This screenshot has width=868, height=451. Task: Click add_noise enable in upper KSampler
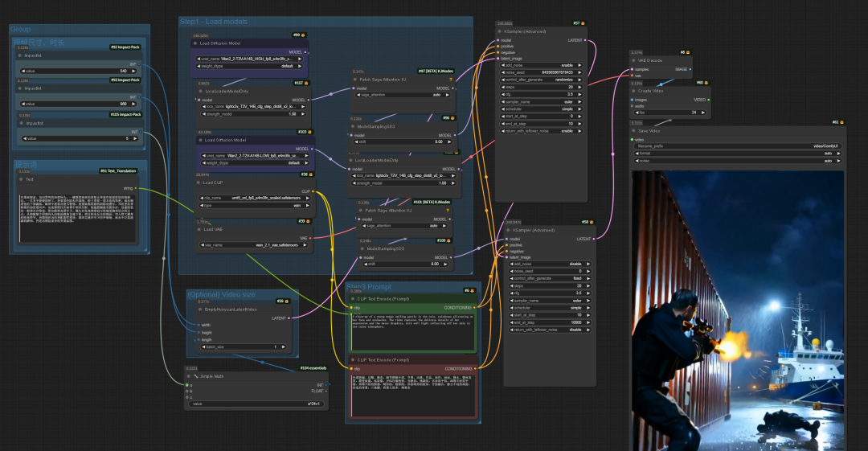click(542, 65)
